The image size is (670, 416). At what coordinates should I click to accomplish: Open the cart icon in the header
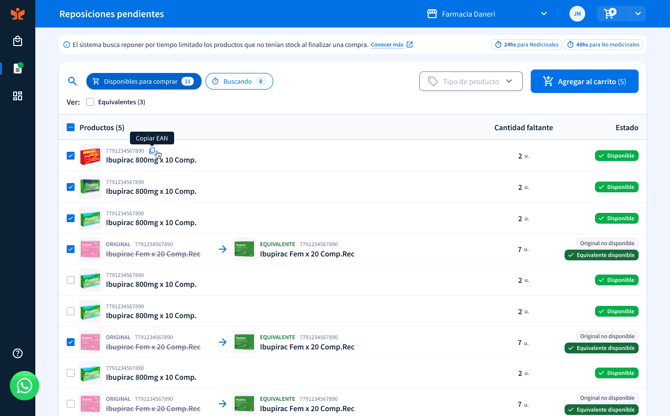tap(610, 14)
